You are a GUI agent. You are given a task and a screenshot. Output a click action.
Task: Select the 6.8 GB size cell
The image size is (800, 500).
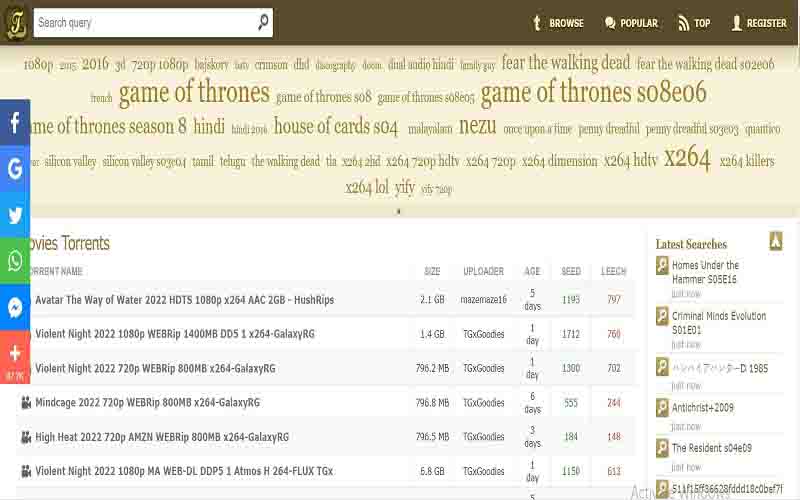click(x=432, y=471)
